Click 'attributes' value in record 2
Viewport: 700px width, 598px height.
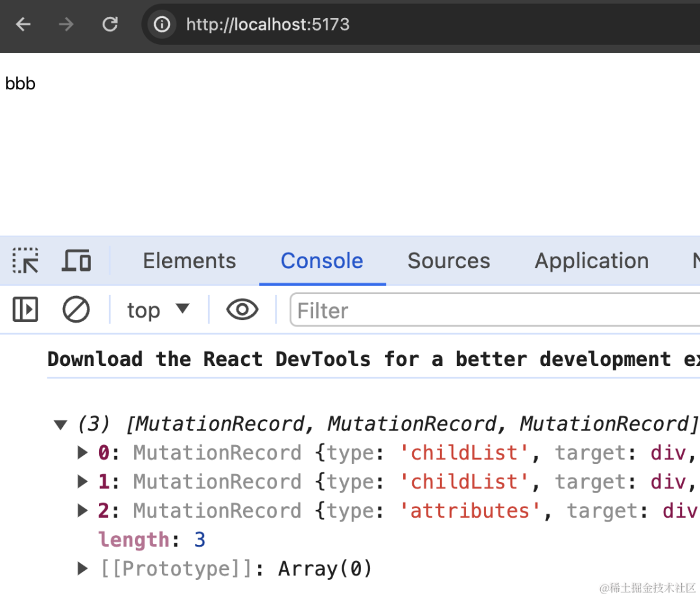tap(470, 511)
